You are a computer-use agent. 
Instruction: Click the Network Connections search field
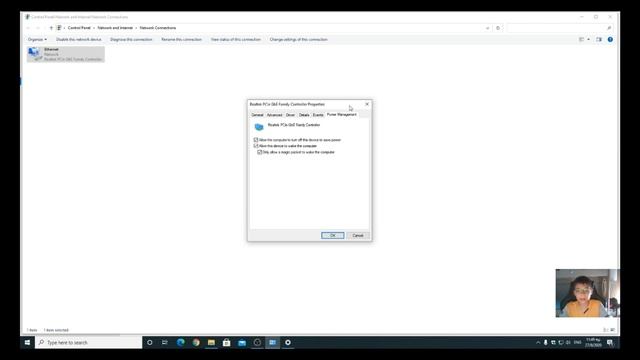pyautogui.click(x=559, y=28)
